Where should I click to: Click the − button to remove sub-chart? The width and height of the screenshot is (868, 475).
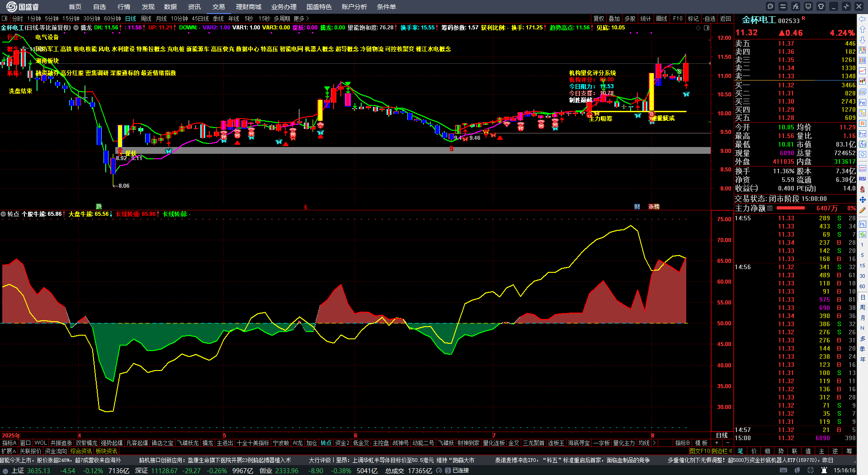pyautogui.click(x=727, y=443)
